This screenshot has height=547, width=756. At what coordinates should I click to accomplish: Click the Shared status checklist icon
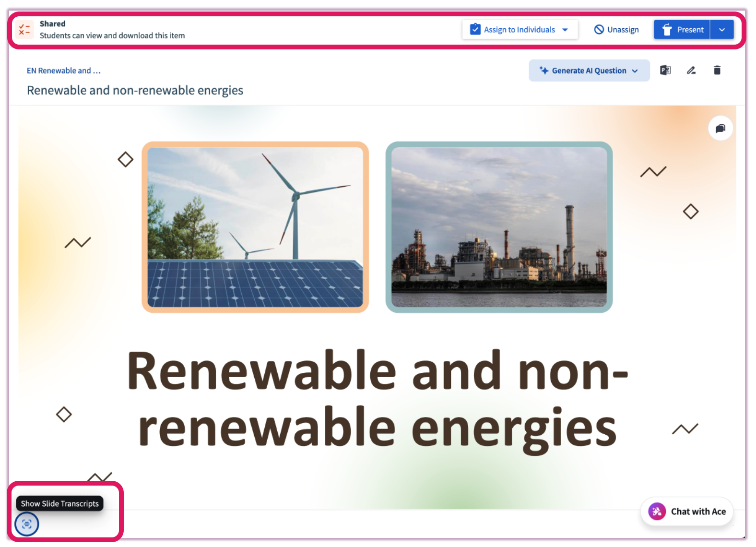24,30
